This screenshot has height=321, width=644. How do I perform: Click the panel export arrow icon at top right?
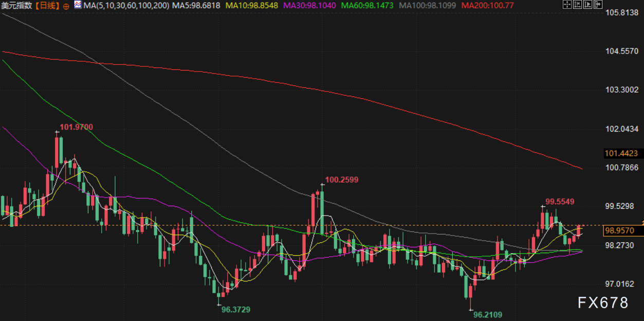(598, 5)
